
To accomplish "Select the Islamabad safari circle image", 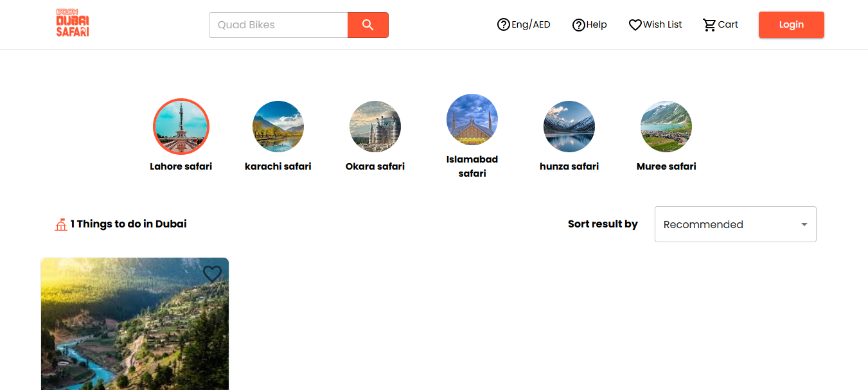I will 472,120.
